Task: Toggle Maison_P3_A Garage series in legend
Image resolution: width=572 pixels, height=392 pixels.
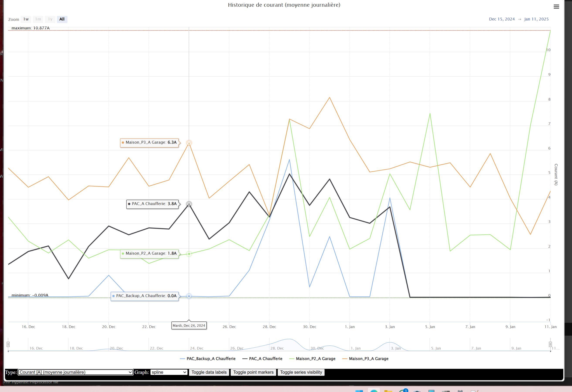Action: click(x=365, y=359)
